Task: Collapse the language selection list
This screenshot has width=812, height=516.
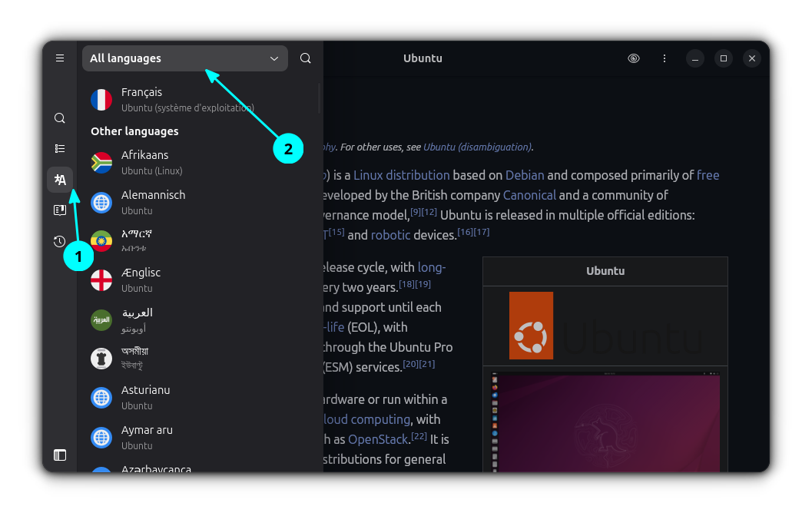Action: [273, 58]
